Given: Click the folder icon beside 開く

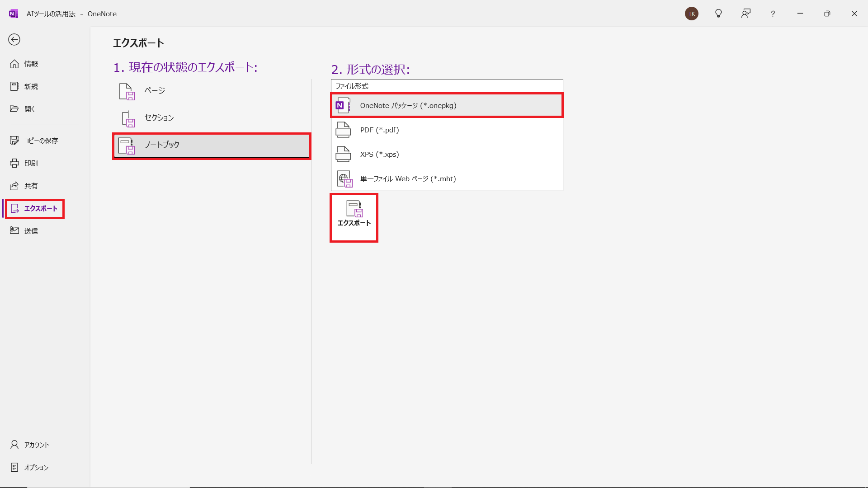Looking at the screenshot, I should (x=14, y=109).
